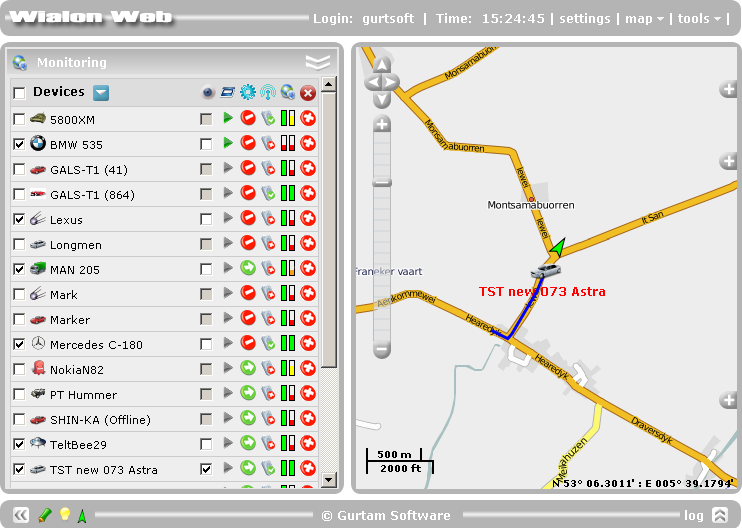Check the tracking checkbox for TeltBee29
Image resolution: width=742 pixels, height=528 pixels.
click(x=206, y=444)
